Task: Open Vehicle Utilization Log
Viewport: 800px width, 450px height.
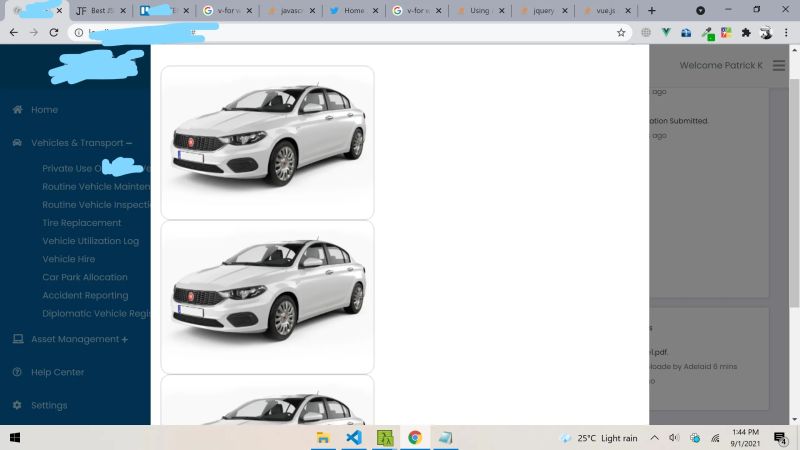Action: point(90,241)
